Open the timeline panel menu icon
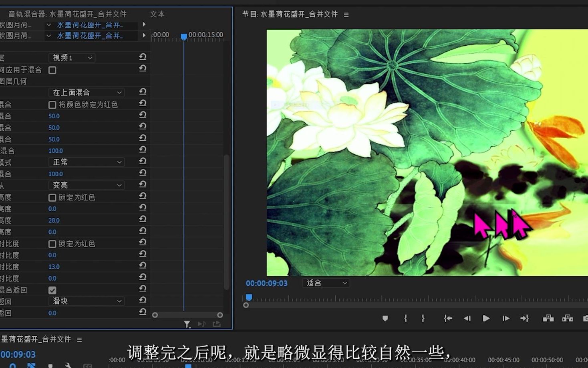This screenshot has width=588, height=368. pyautogui.click(x=79, y=340)
